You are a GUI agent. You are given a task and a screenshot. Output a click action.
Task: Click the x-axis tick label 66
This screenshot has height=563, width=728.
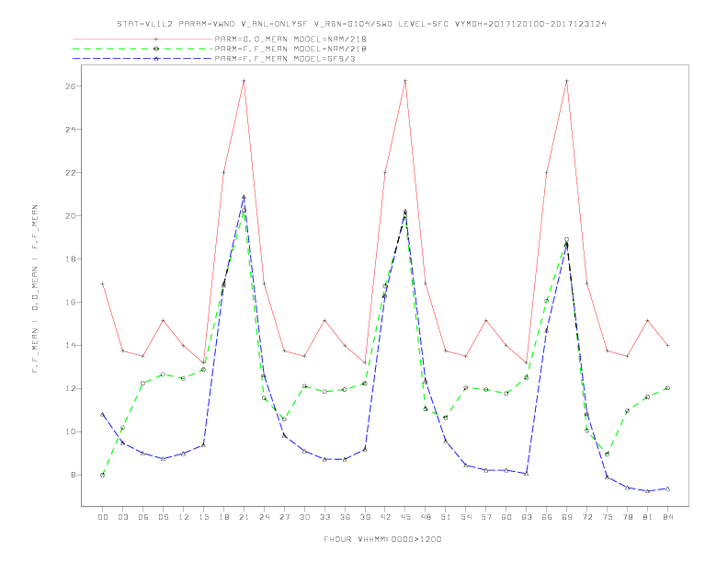(547, 517)
